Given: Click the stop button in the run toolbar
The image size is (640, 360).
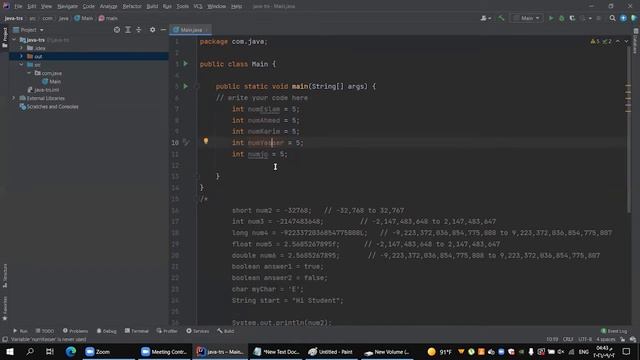Looking at the screenshot, I should tap(599, 18).
